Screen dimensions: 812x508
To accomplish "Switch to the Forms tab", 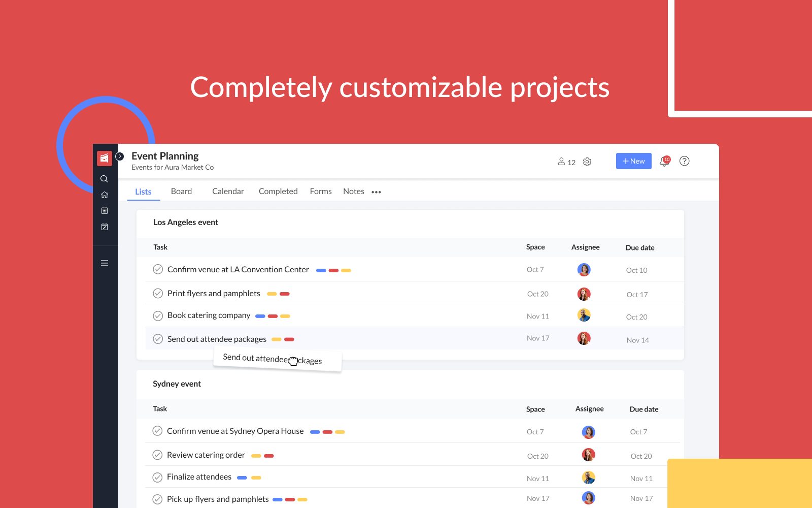I will [321, 192].
